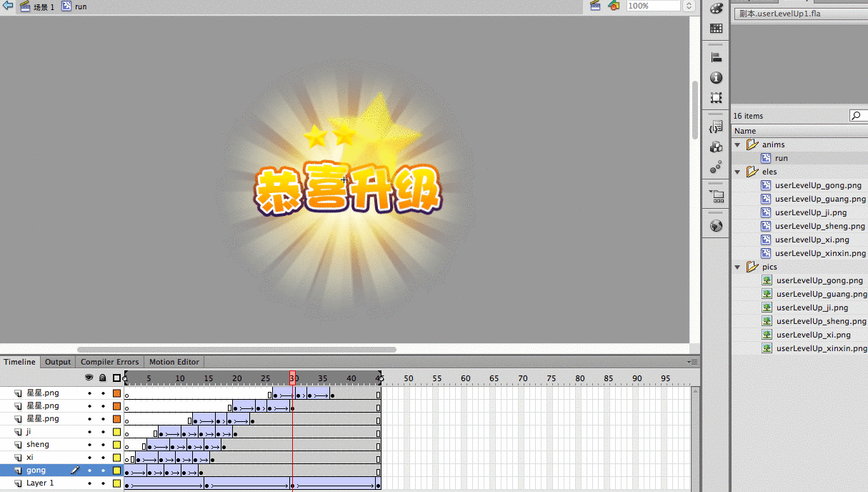Screen dimensions: 868x492
Task: Open the Code Snippets panel icon
Action: click(x=716, y=127)
